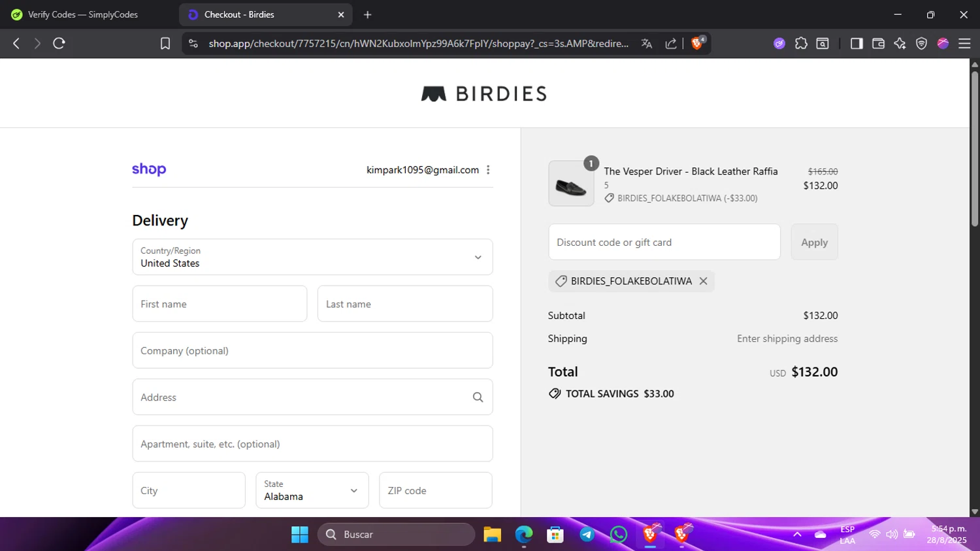Open the account options three-dot menu
980x551 pixels.
point(488,170)
